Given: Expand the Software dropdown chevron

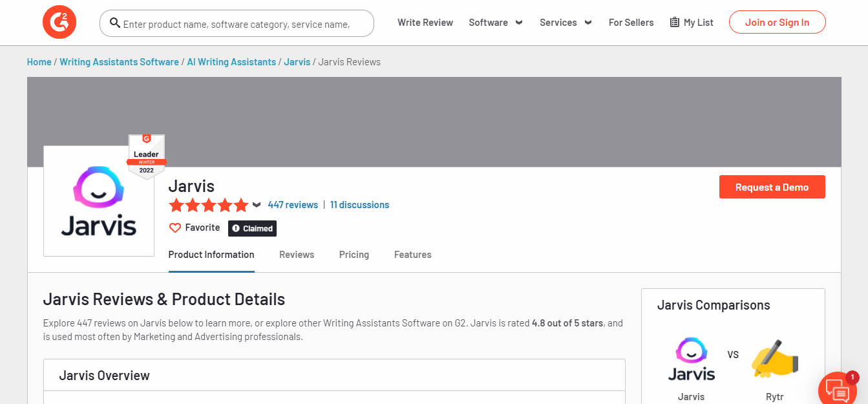Looking at the screenshot, I should tap(518, 23).
